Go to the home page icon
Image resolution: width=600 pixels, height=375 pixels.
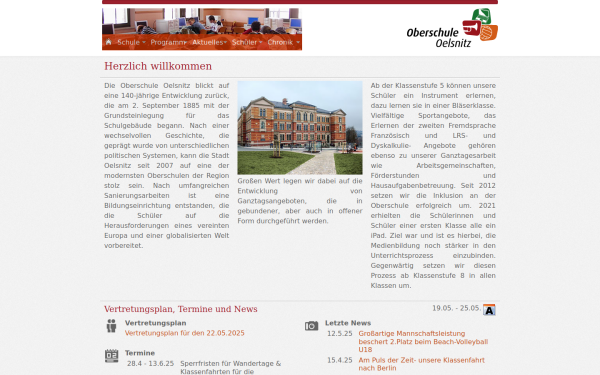(109, 42)
